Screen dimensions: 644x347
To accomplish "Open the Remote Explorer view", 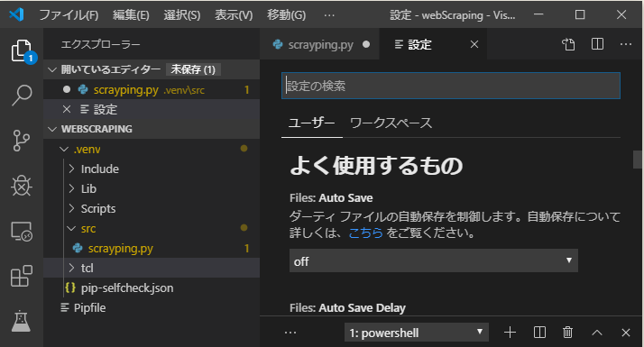I will click(22, 232).
